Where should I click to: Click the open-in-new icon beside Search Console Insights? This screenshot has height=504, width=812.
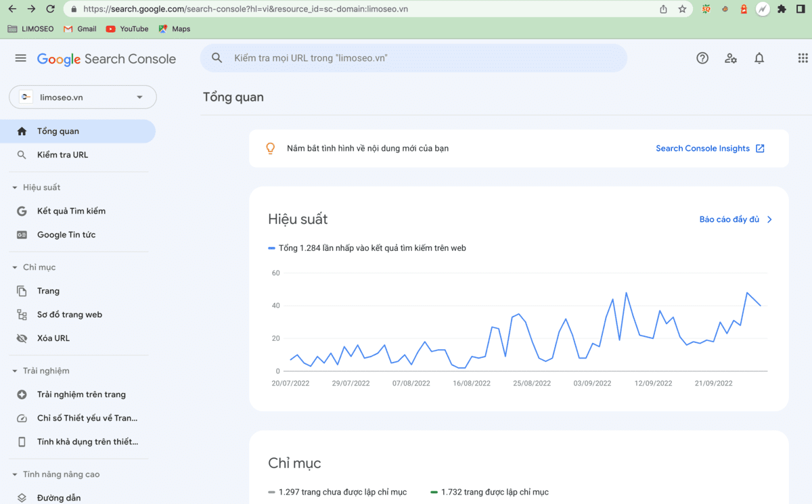(x=760, y=148)
